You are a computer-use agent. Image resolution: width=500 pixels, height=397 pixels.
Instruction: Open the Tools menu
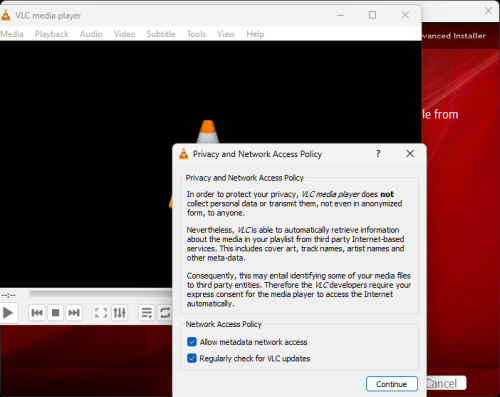coord(196,34)
